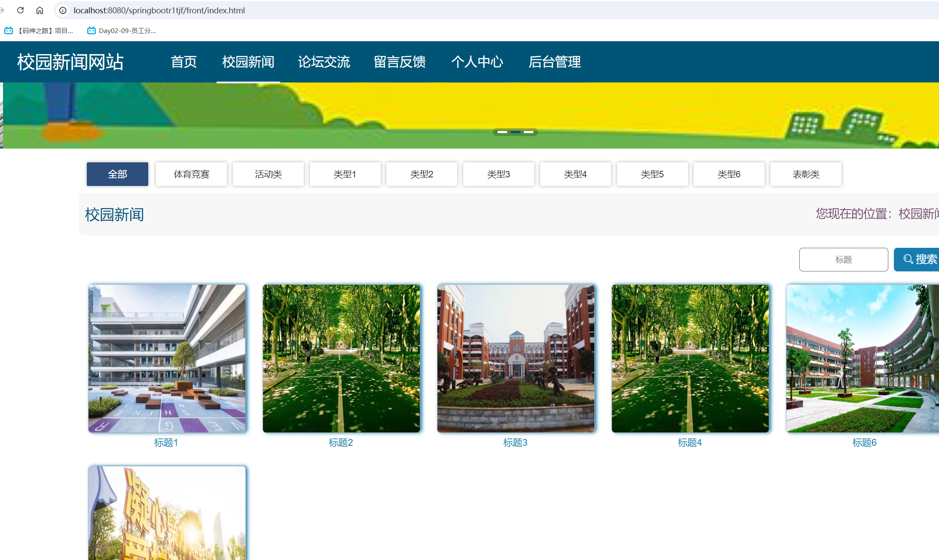The width and height of the screenshot is (939, 560).
Task: Open the news article 标题3 link
Action: (x=515, y=442)
